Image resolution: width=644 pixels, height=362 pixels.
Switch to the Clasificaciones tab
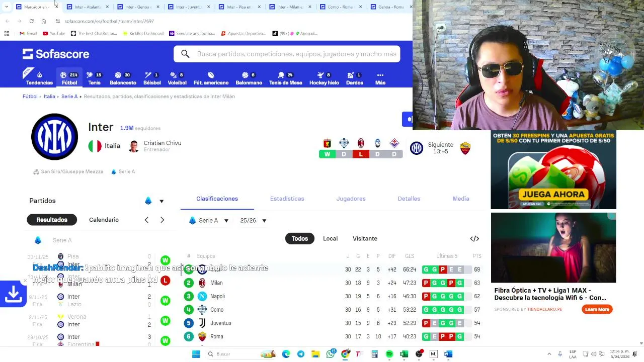217,199
